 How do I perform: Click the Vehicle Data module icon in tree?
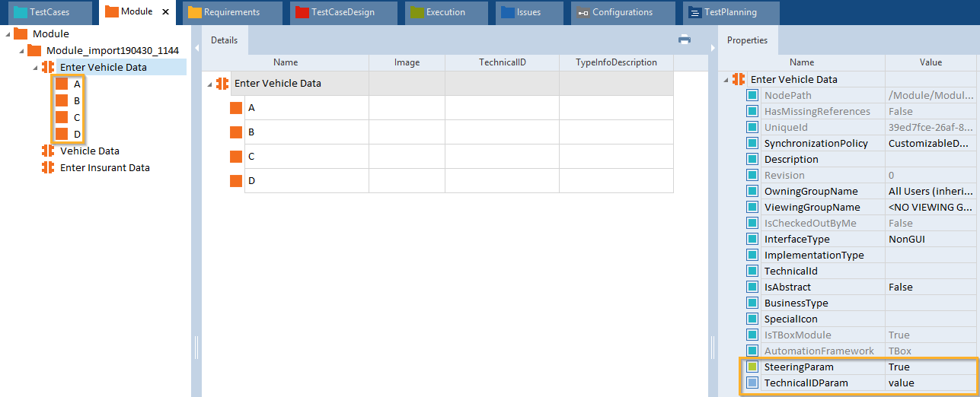[x=49, y=151]
